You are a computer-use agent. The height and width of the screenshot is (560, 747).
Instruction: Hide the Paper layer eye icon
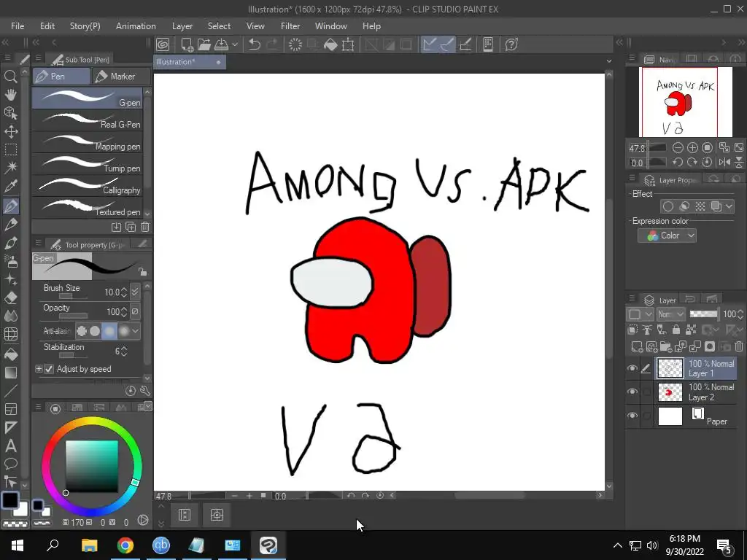(632, 415)
